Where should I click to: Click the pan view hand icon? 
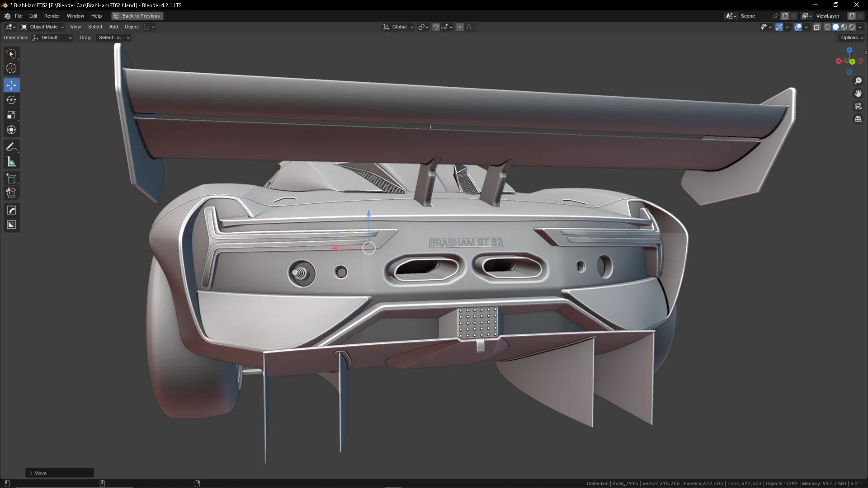point(858,94)
